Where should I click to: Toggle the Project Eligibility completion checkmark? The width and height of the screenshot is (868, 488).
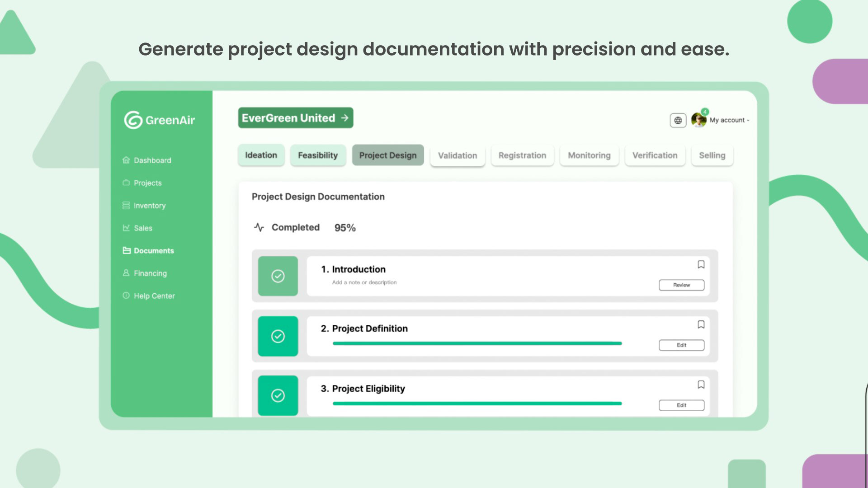click(x=278, y=396)
